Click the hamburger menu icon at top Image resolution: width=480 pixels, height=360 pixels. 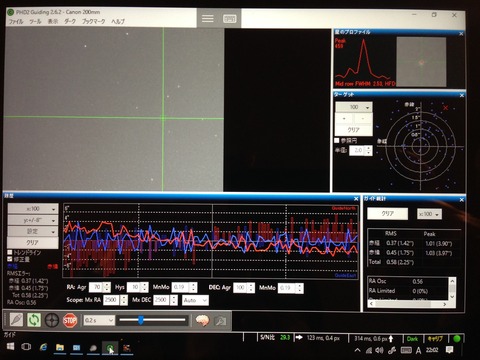pyautogui.click(x=208, y=19)
